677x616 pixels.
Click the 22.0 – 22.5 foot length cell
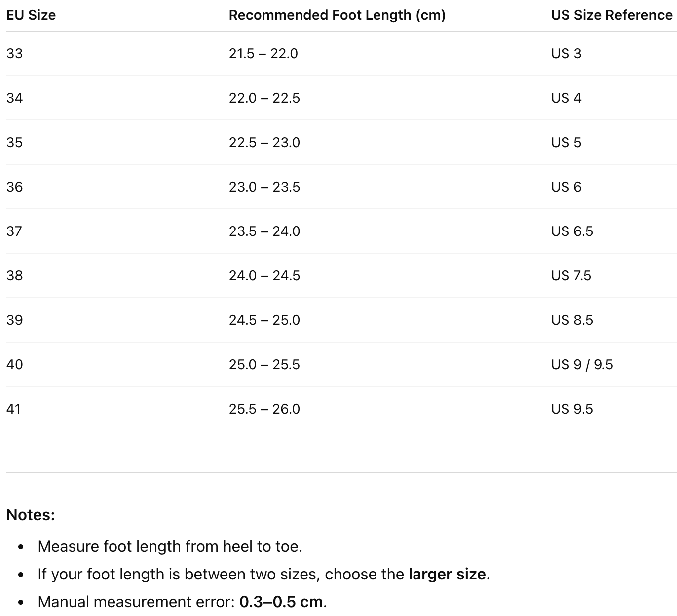264,98
